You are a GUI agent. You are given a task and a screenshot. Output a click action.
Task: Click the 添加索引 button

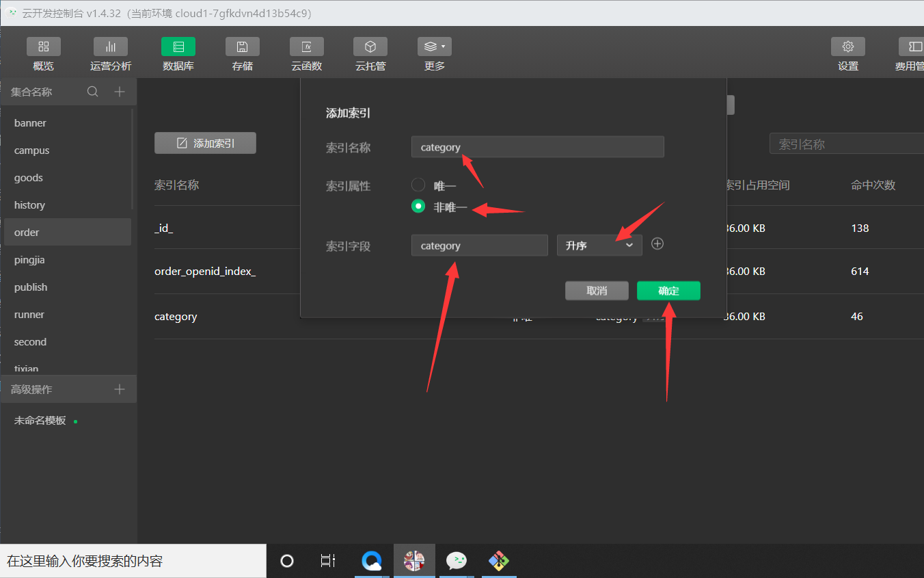(205, 143)
